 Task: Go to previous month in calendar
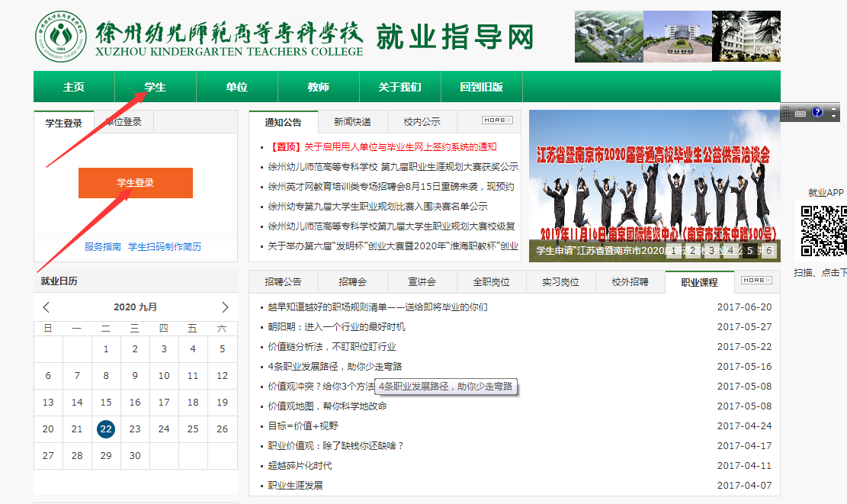point(47,307)
